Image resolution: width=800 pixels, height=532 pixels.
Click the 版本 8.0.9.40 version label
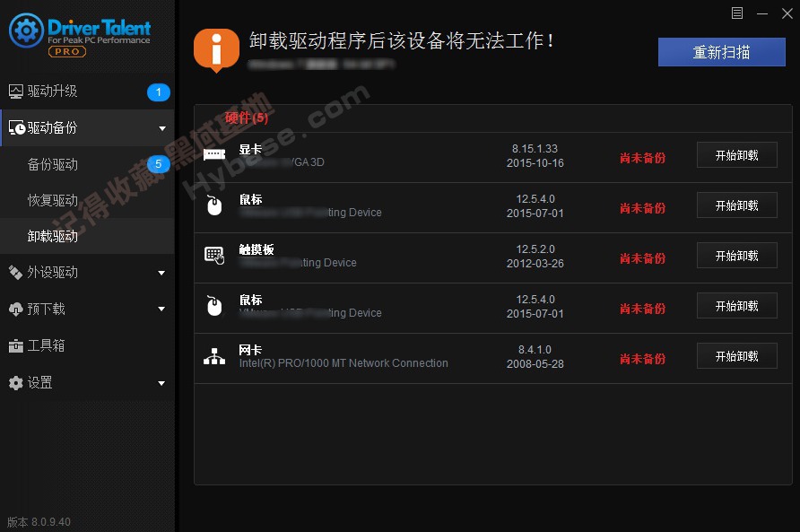39,522
